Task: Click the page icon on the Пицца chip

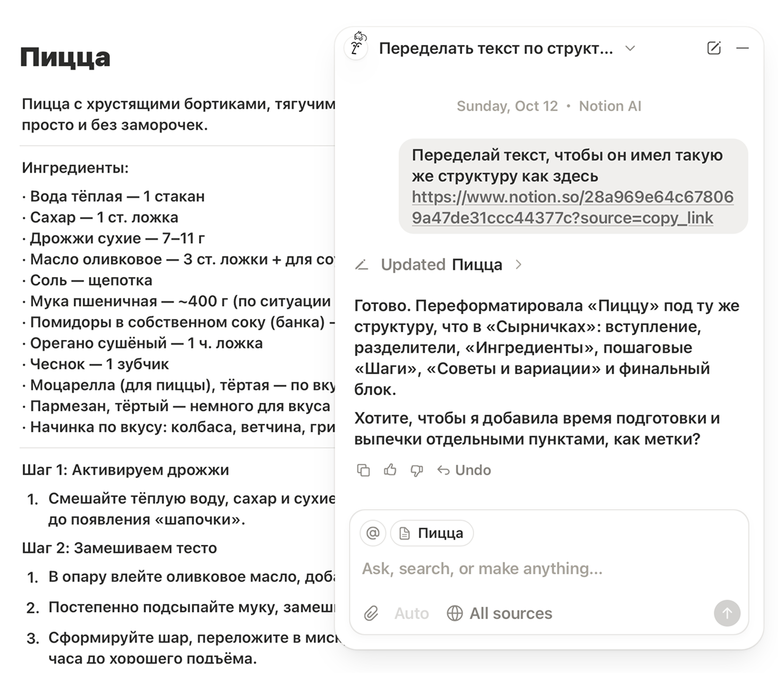Action: click(404, 533)
